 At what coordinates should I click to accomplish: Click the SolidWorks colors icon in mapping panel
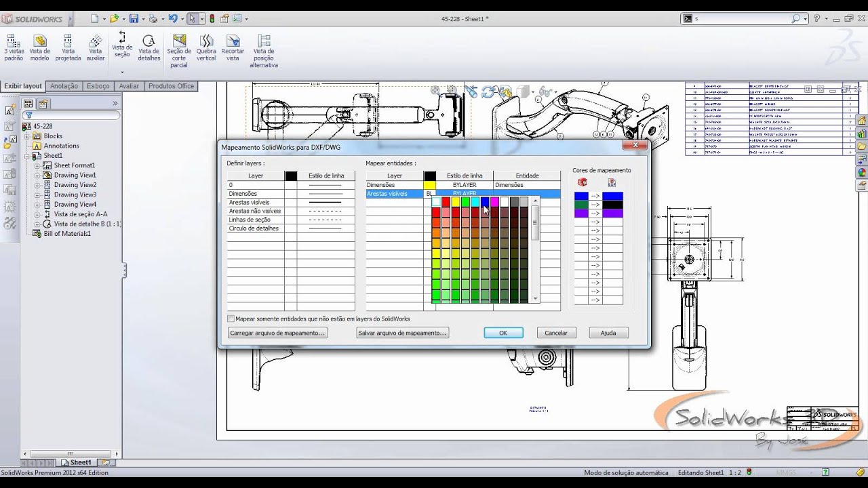tap(583, 182)
